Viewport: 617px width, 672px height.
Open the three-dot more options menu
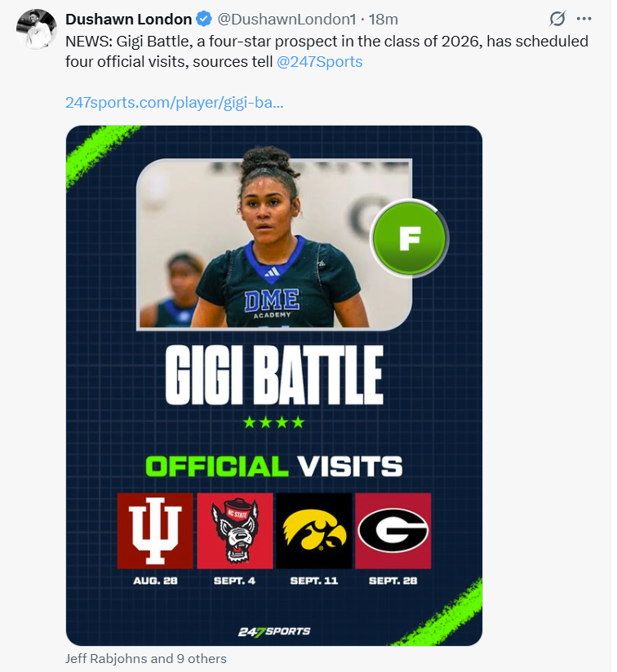coord(584,19)
